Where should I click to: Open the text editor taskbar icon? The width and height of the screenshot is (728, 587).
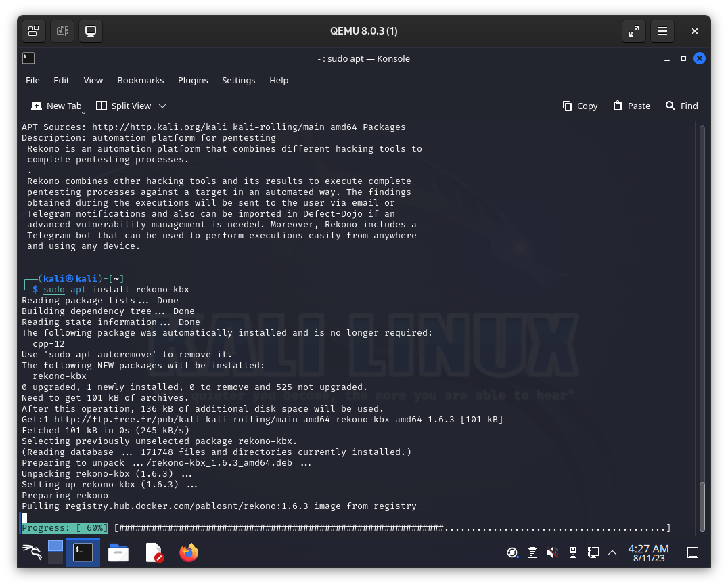tap(154, 552)
